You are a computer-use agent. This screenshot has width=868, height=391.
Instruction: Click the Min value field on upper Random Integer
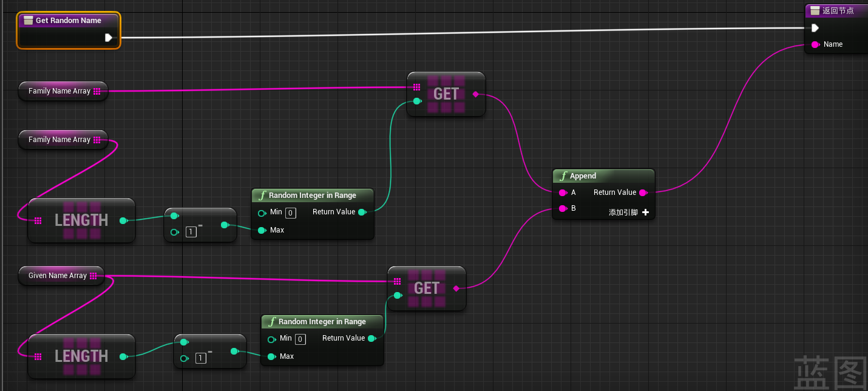[x=290, y=212]
